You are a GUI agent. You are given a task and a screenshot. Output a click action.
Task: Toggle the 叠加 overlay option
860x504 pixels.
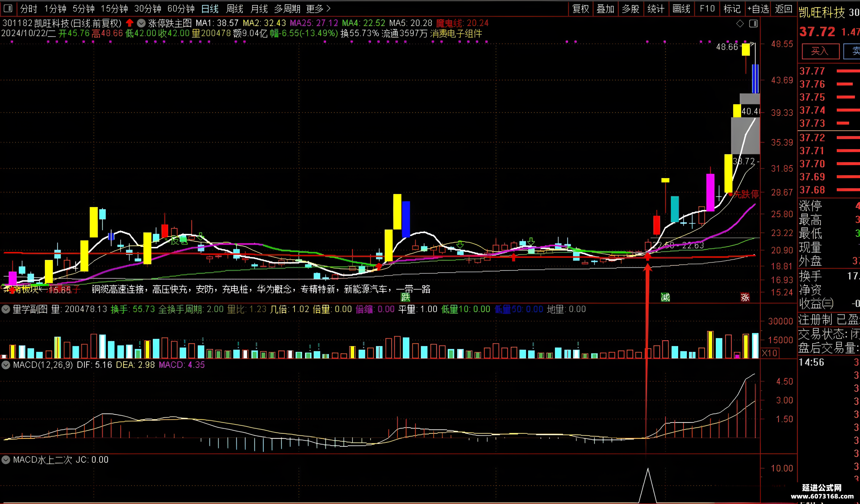click(606, 9)
